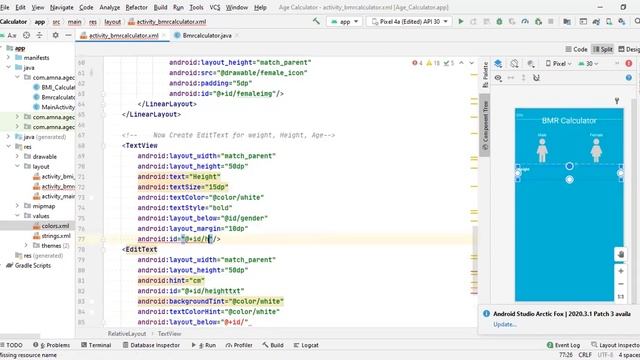Open the Logcat tool window
Viewport: 640px width, 360px height.
coord(306,345)
